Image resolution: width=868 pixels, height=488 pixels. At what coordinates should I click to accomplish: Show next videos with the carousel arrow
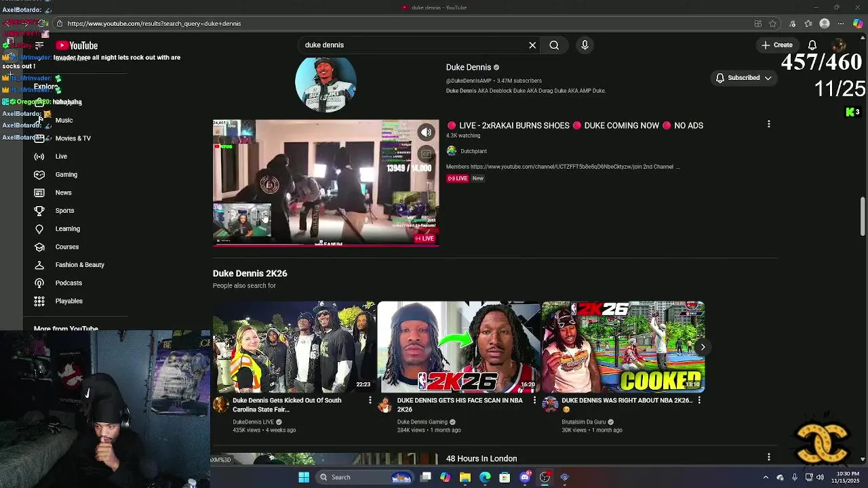point(703,347)
